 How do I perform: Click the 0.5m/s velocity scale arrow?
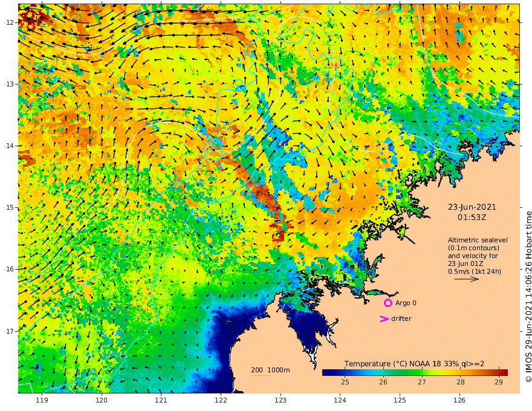tap(467, 279)
